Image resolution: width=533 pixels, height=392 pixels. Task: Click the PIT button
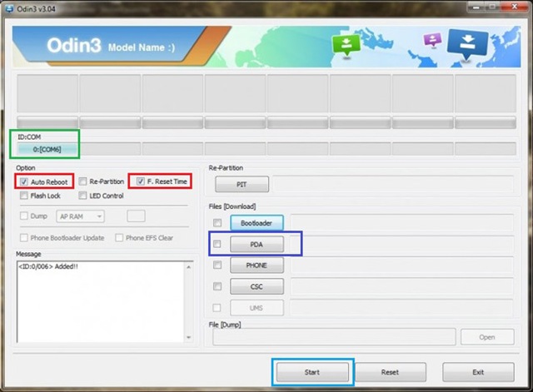pyautogui.click(x=242, y=184)
